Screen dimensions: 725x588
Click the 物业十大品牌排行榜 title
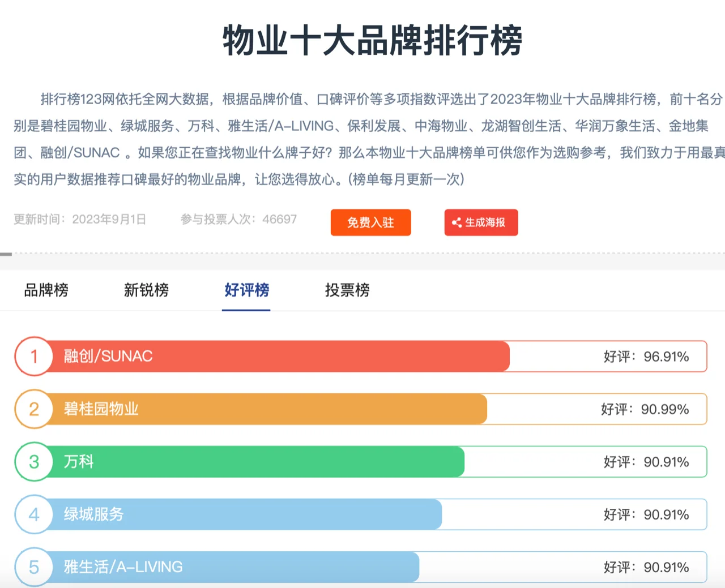pos(372,41)
